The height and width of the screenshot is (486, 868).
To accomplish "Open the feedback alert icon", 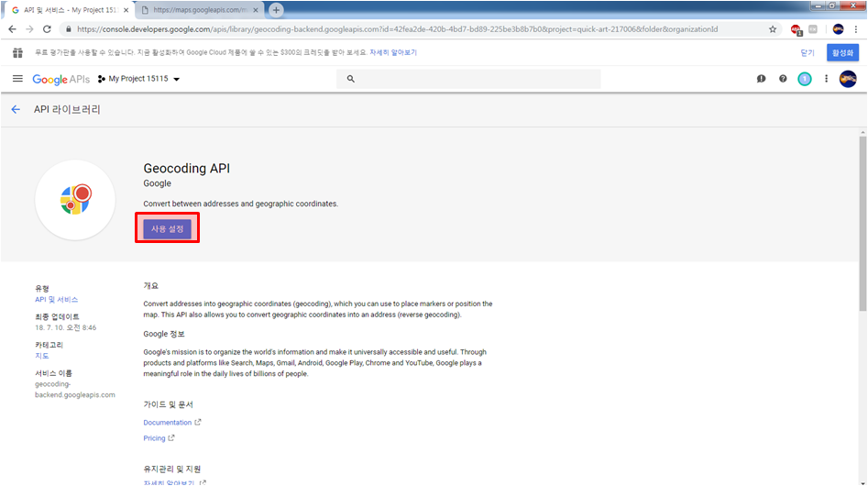I will point(761,79).
